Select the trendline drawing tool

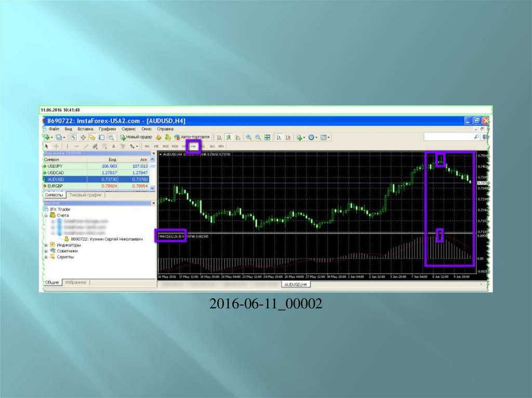point(86,146)
